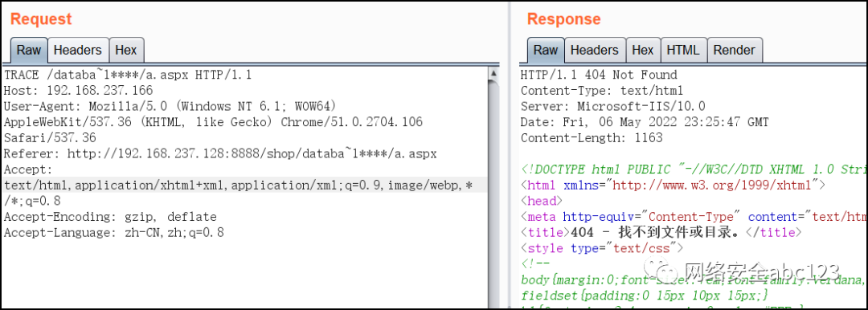868x310 pixels.
Task: Click the AppleWebKit/537.36 line
Action: point(213,122)
